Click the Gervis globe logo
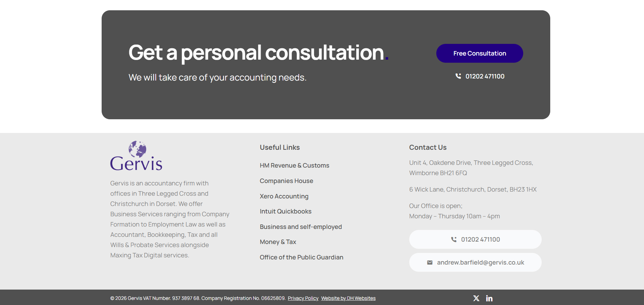644x305 pixels. [136, 156]
